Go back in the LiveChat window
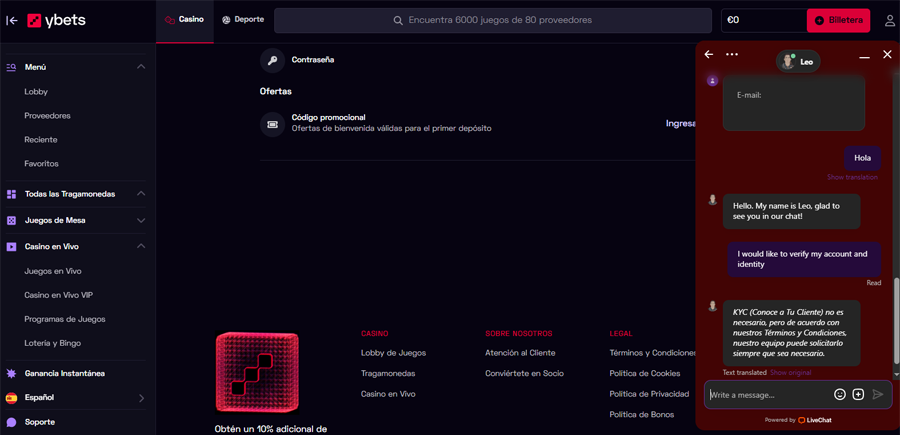Image resolution: width=900 pixels, height=435 pixels. click(x=709, y=55)
